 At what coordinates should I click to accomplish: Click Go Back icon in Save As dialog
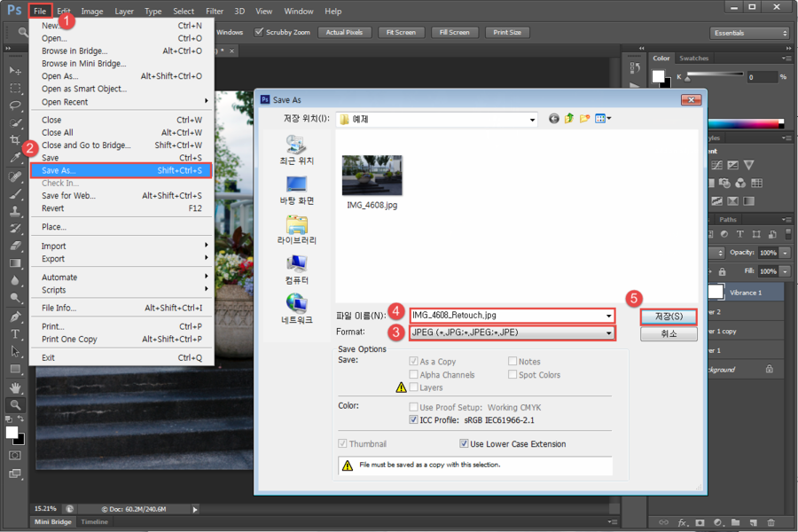553,119
